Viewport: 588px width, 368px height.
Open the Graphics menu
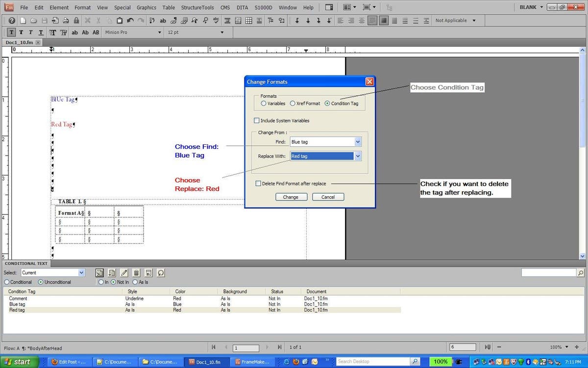pyautogui.click(x=146, y=7)
